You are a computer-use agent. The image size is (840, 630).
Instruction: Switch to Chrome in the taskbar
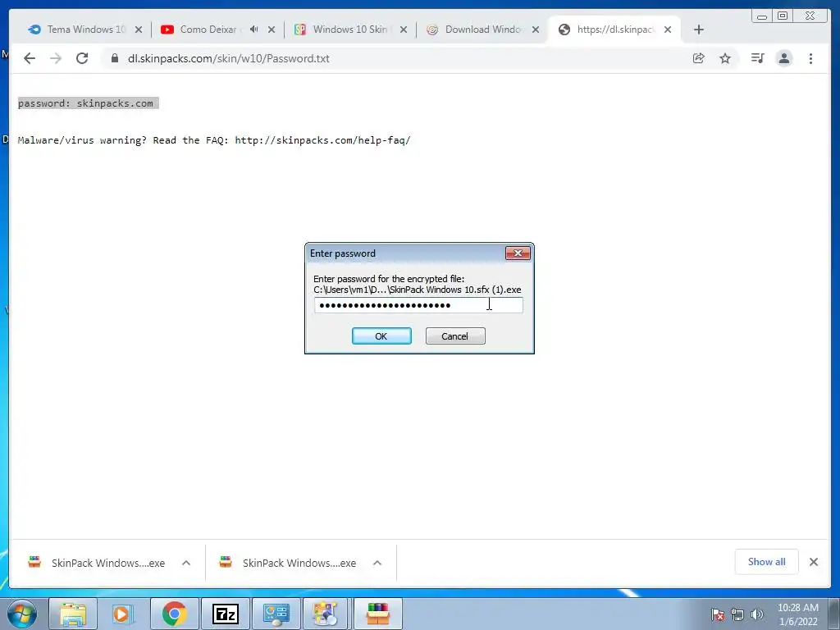point(174,614)
